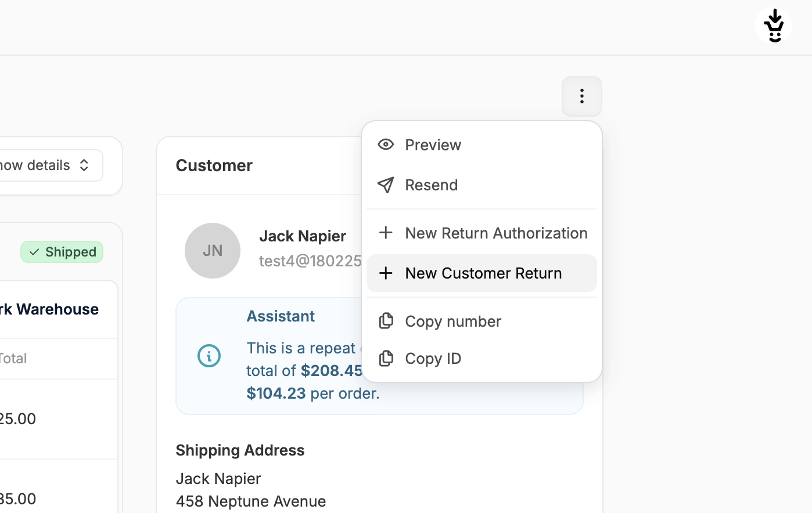Image resolution: width=812 pixels, height=513 pixels.
Task: Click plus icon for New Return Authorization
Action: click(x=386, y=233)
